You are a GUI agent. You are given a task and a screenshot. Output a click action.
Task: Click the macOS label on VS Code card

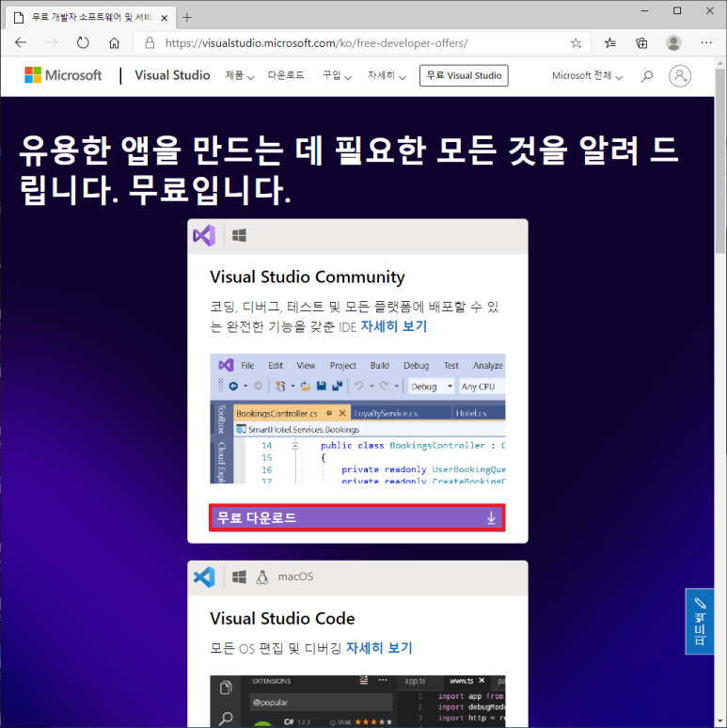[x=295, y=578]
